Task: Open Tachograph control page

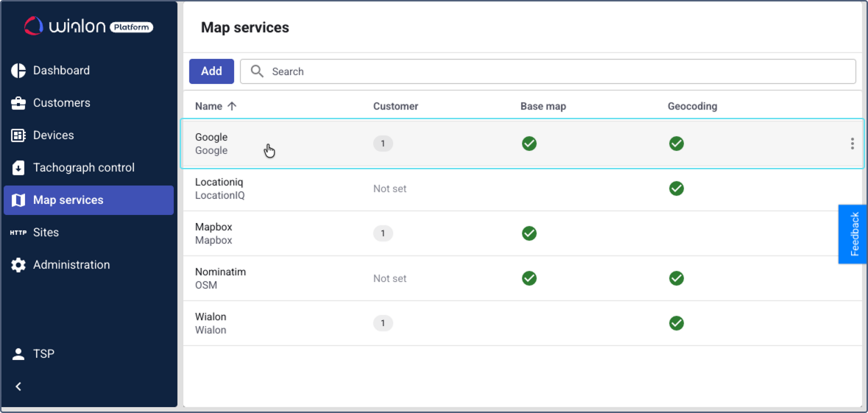Action: (88, 168)
